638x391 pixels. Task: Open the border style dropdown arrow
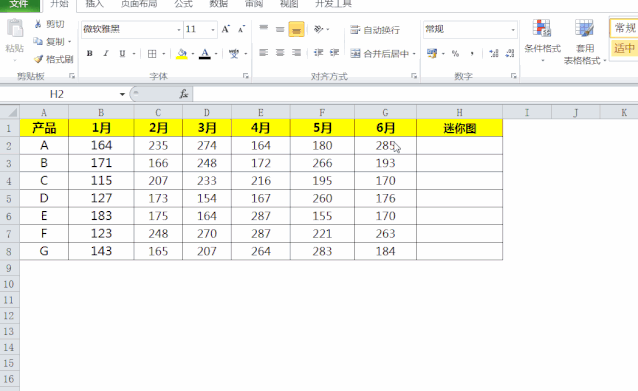coord(164,54)
